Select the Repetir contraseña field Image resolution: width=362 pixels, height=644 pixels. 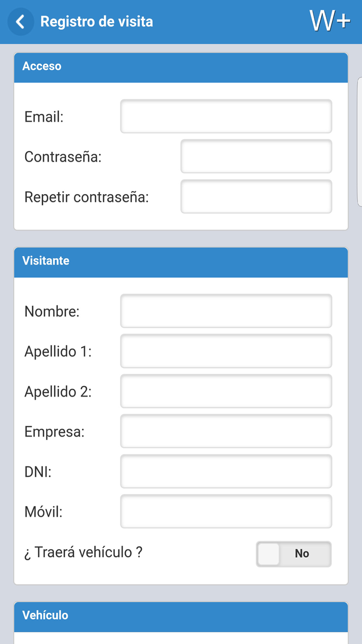[256, 196]
